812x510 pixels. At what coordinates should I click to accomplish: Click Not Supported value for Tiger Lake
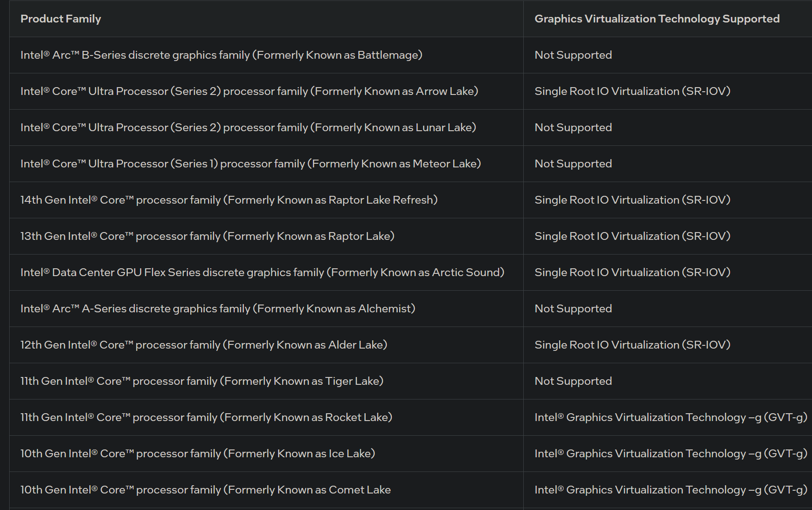[573, 381]
